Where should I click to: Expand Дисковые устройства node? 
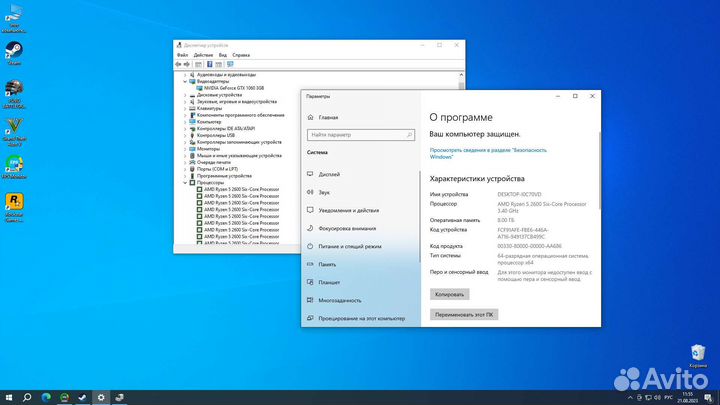click(x=185, y=95)
